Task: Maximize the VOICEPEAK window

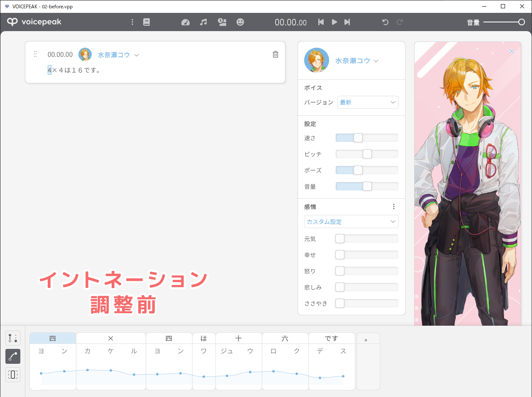Action: tap(503, 6)
